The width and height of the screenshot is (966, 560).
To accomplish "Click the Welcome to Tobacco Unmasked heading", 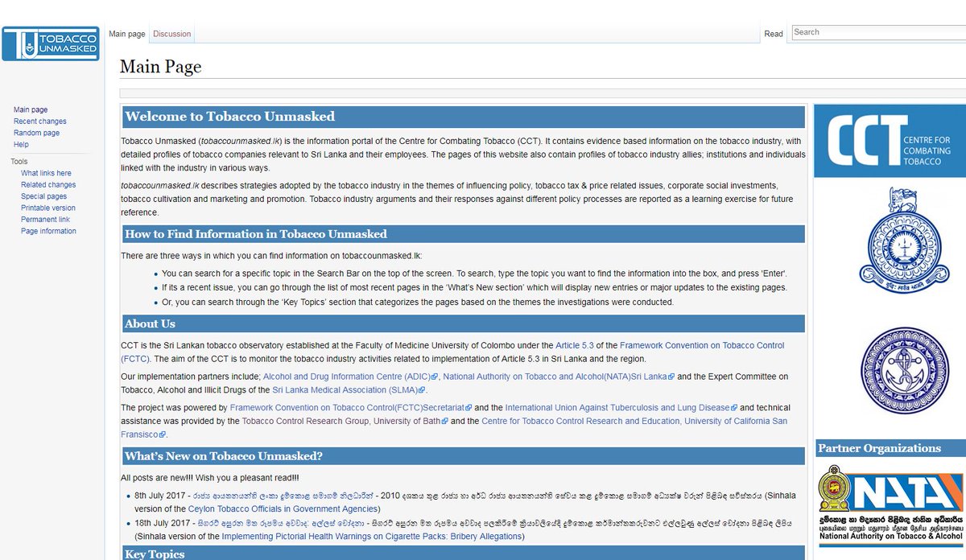I will click(x=230, y=117).
